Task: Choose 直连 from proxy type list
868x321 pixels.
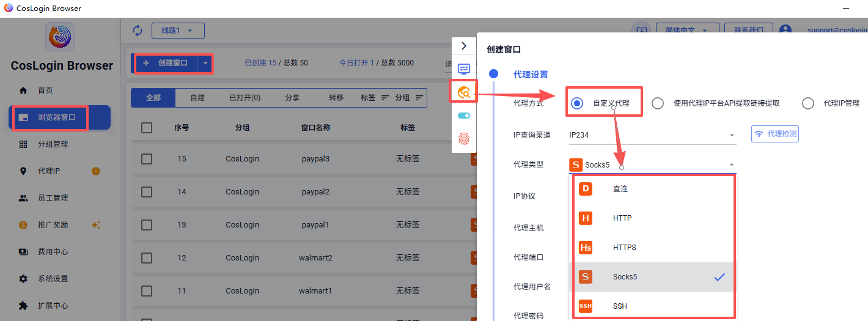Action: (653, 189)
